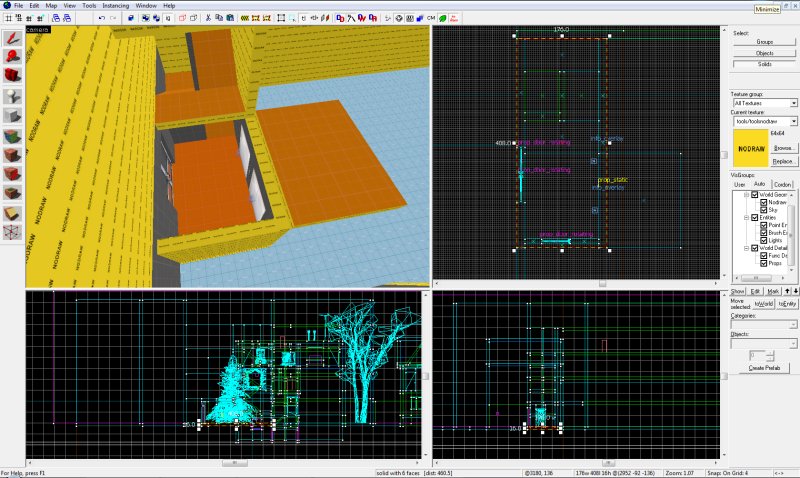Open the Map menu
This screenshot has height=478, width=800.
click(51, 6)
